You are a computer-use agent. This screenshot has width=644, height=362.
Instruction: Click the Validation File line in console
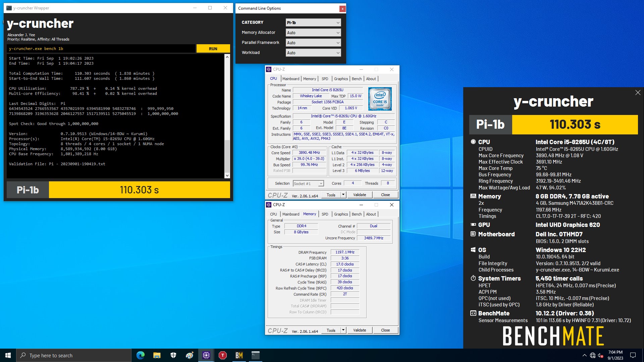(x=57, y=164)
